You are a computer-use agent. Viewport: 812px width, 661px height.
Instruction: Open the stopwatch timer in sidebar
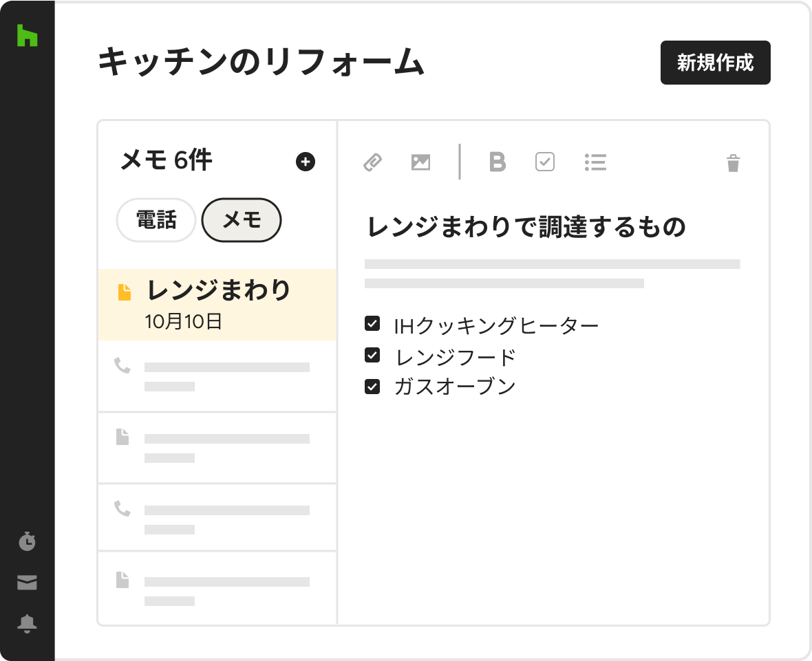coord(27,541)
